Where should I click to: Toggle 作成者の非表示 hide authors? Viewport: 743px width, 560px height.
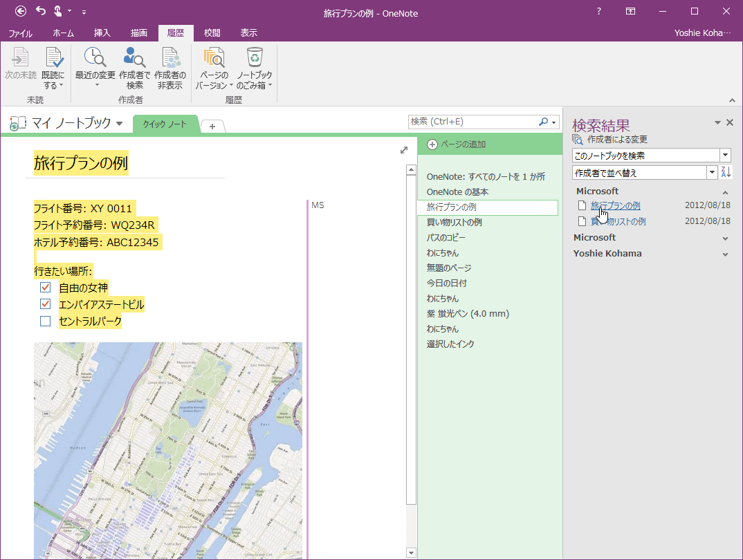click(170, 68)
